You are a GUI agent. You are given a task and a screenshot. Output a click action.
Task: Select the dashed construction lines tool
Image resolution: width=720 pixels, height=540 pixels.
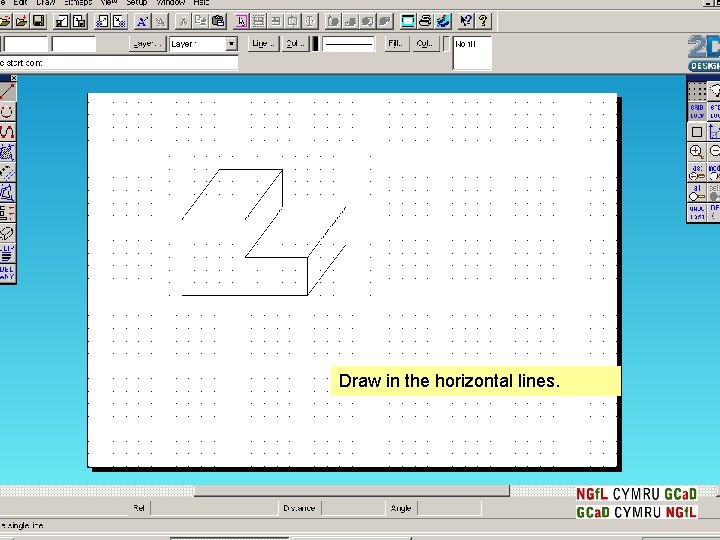7,173
